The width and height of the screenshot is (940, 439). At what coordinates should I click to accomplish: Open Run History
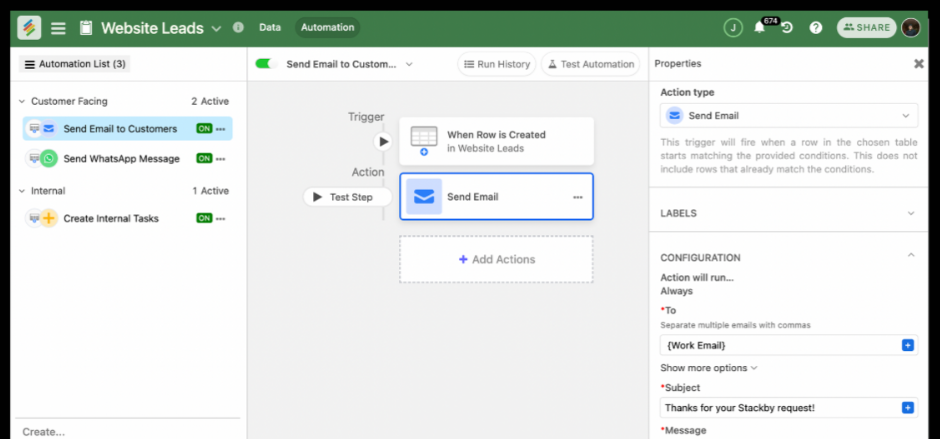point(497,64)
